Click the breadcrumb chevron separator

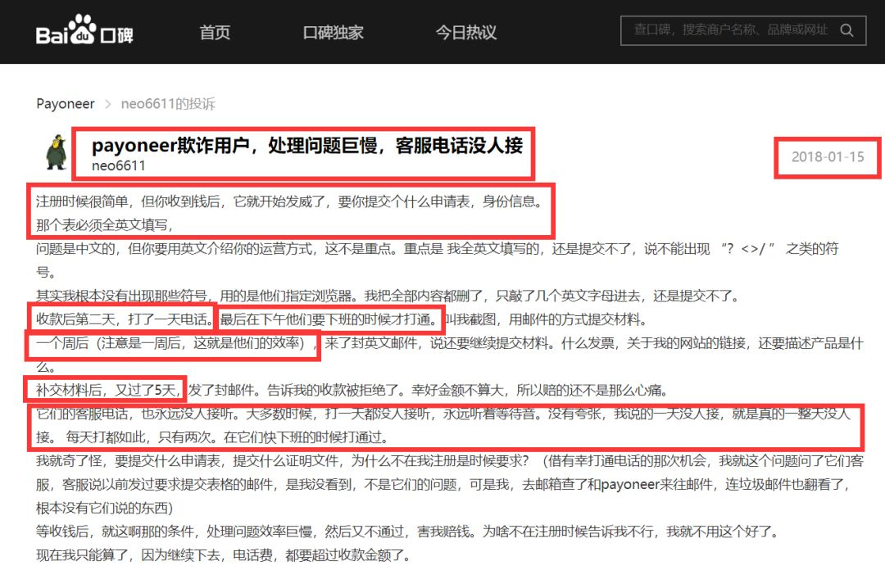[108, 104]
